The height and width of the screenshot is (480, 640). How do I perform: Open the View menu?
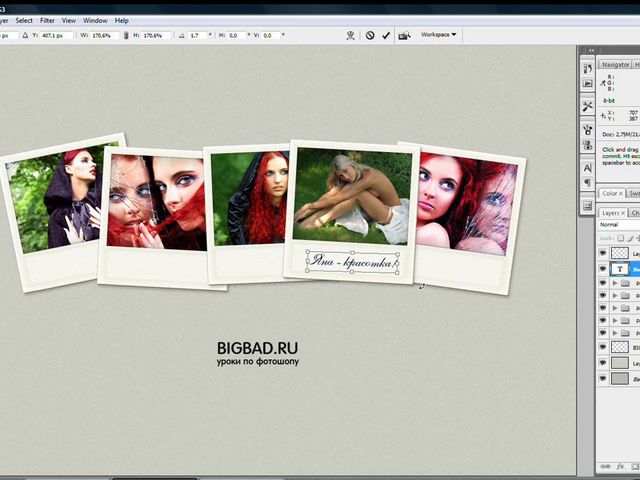click(x=69, y=20)
